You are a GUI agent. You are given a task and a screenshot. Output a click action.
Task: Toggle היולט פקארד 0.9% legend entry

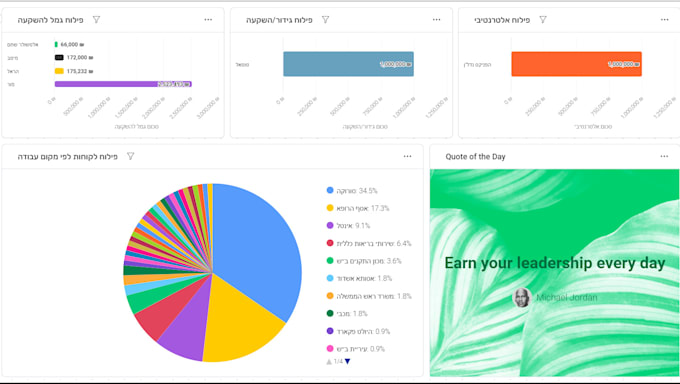pyautogui.click(x=358, y=331)
